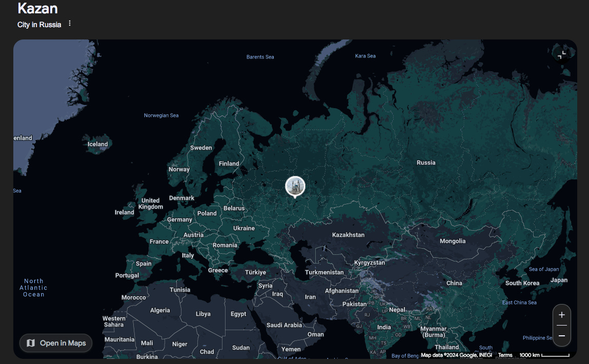This screenshot has width=589, height=364.
Task: Click the Iraq country label
Action: tap(278, 294)
